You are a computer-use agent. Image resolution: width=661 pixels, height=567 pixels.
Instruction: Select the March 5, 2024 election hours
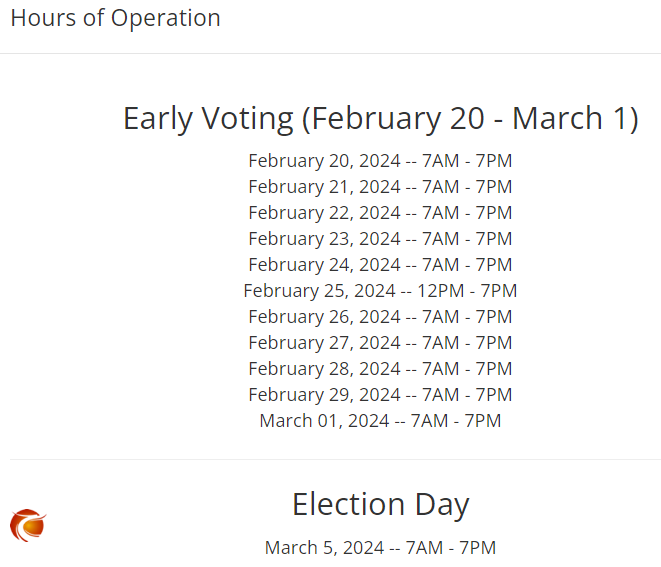click(380, 548)
